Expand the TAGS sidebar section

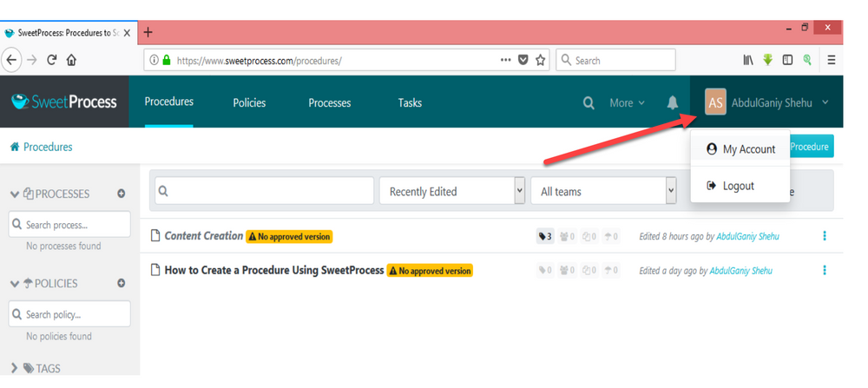(x=15, y=368)
